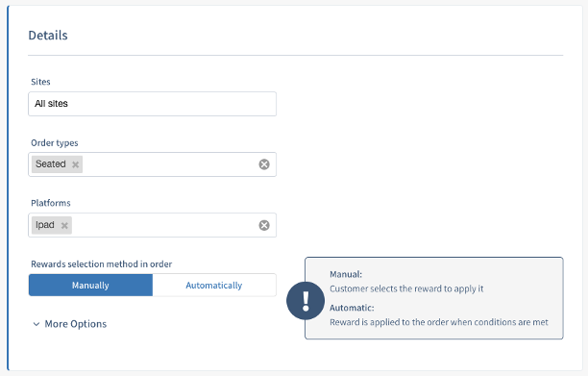Image resolution: width=588 pixels, height=376 pixels.
Task: Click the Seated tag label
Action: (51, 164)
